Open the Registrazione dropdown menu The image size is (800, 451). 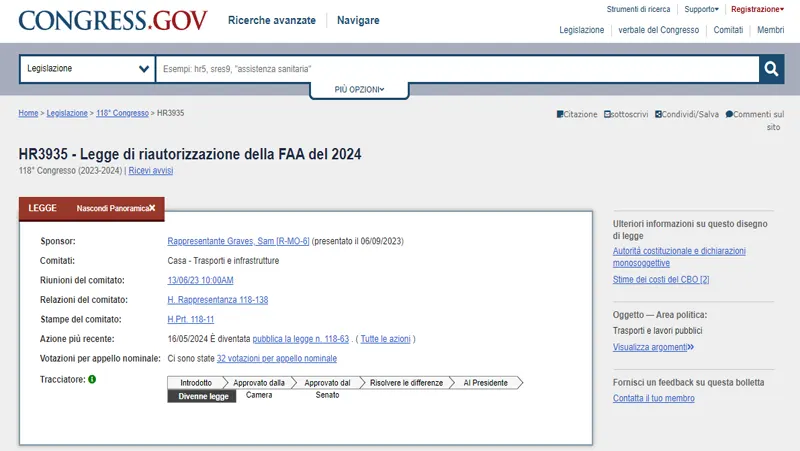pyautogui.click(x=757, y=9)
